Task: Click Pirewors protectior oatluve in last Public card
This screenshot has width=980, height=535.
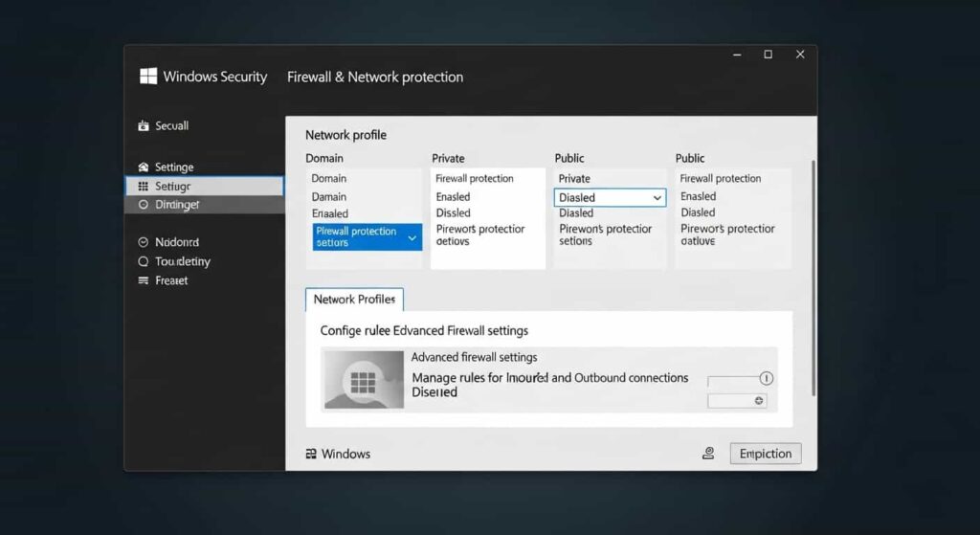Action: [727, 234]
